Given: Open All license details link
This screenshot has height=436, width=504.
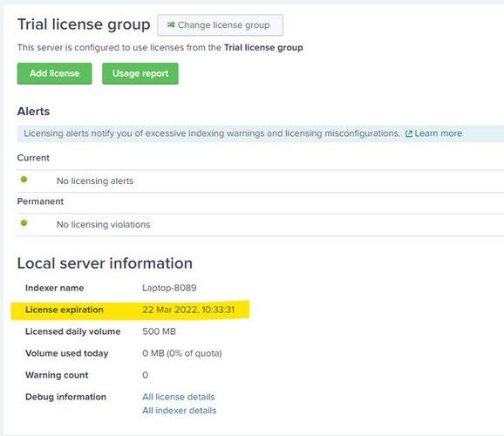Looking at the screenshot, I should pos(179,397).
